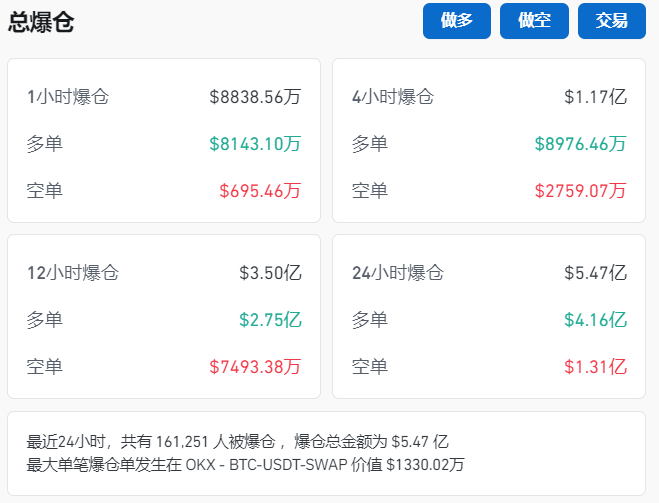Click the $1.17亿 four-hour total
This screenshot has width=659, height=503.
coord(595,97)
